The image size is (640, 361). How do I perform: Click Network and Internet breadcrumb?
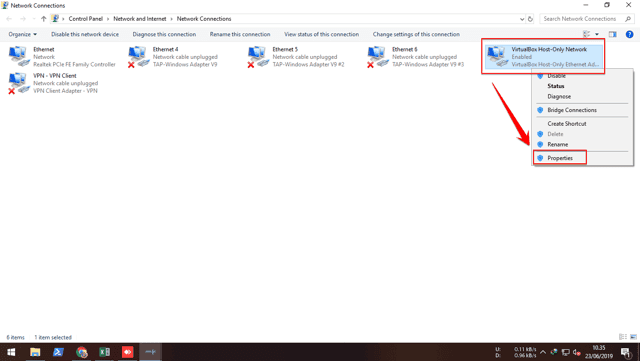140,19
